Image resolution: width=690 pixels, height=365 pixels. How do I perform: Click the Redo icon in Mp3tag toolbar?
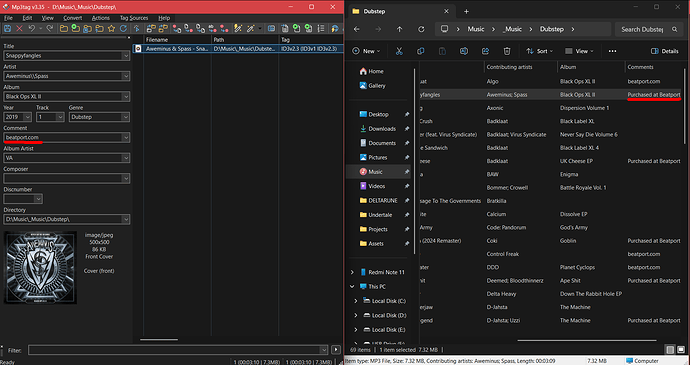[50, 29]
